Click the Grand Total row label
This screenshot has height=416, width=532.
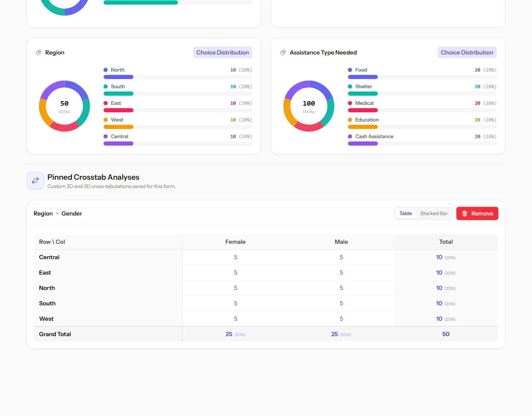(55, 334)
